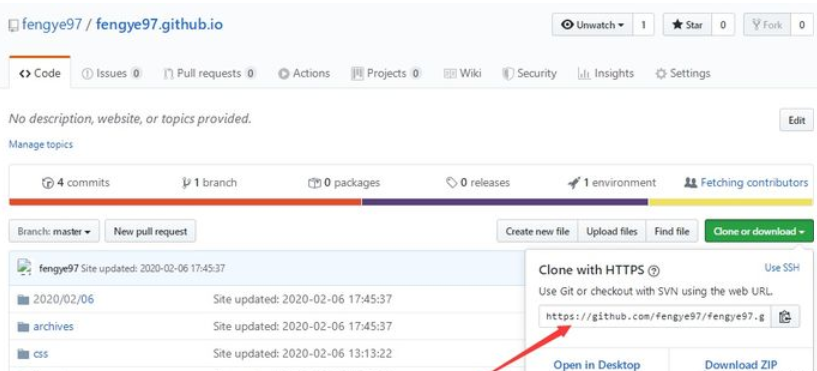
Task: Copy the clone URL to clipboard
Action: click(x=785, y=316)
